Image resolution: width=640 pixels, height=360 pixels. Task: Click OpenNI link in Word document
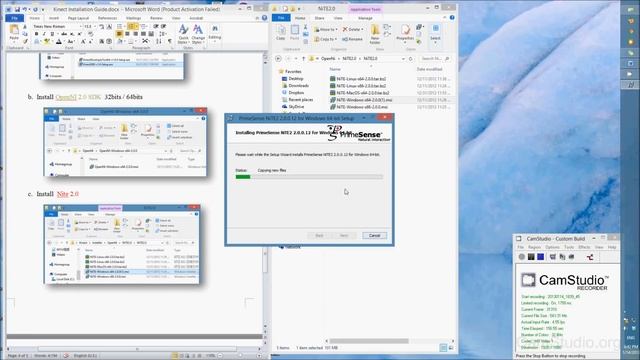(66, 97)
